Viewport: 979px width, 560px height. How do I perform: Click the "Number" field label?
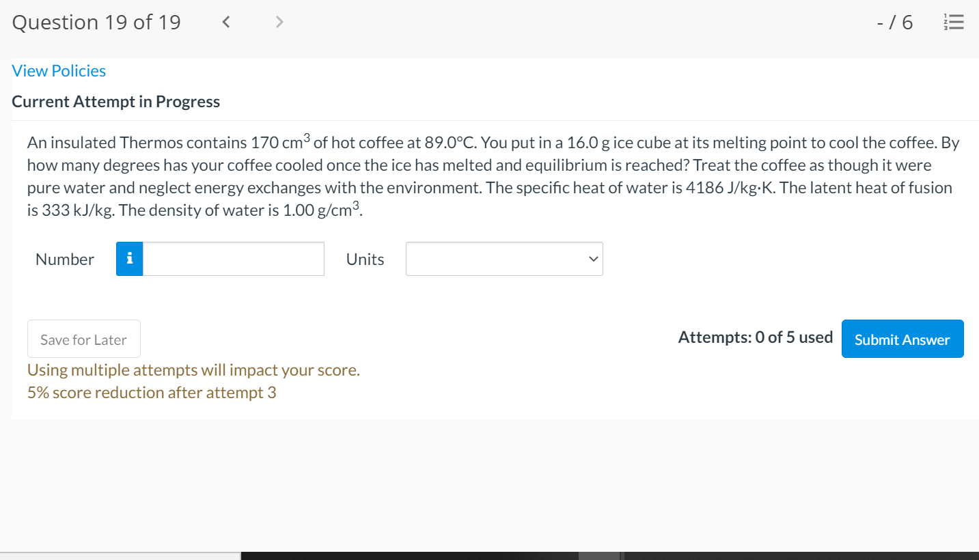(x=65, y=260)
